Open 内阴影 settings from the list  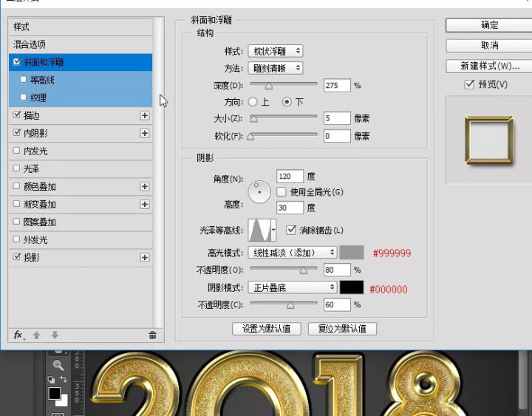(35, 133)
